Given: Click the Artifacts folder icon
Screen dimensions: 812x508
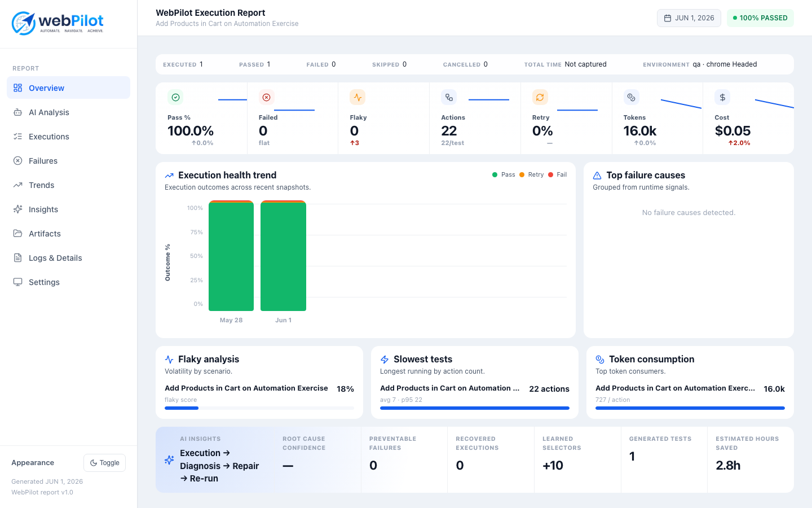Looking at the screenshot, I should click(18, 233).
